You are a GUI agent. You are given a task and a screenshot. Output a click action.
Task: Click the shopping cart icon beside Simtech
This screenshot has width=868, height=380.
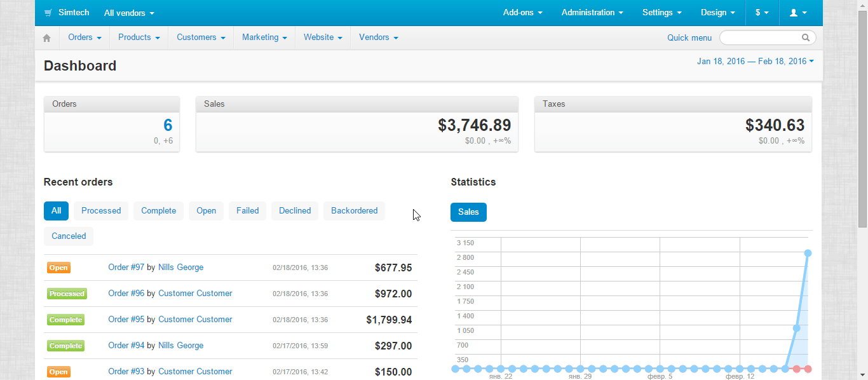click(x=48, y=13)
